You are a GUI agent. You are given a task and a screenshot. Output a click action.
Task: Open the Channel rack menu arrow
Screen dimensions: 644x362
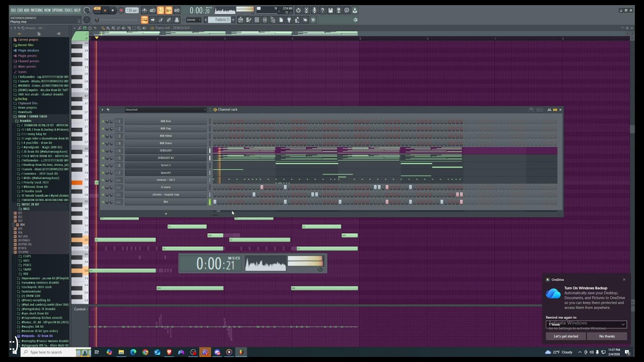(102, 110)
